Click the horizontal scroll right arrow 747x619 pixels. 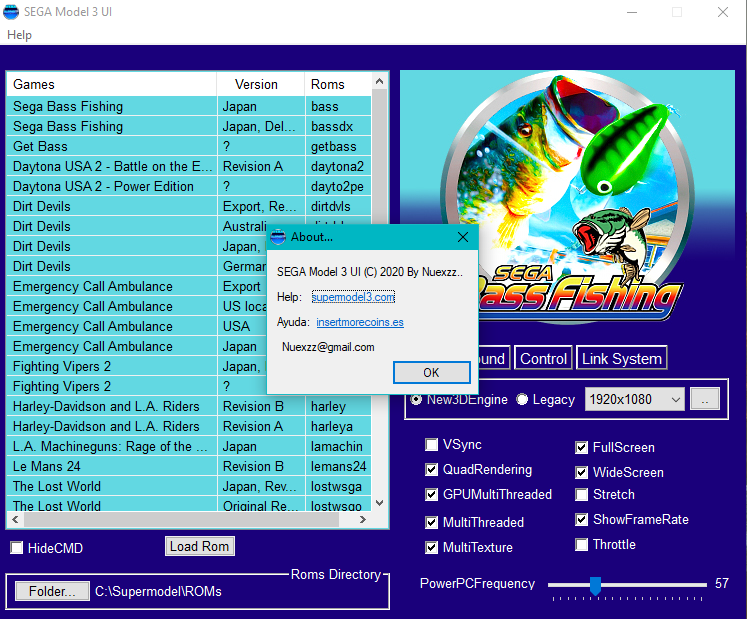363,519
